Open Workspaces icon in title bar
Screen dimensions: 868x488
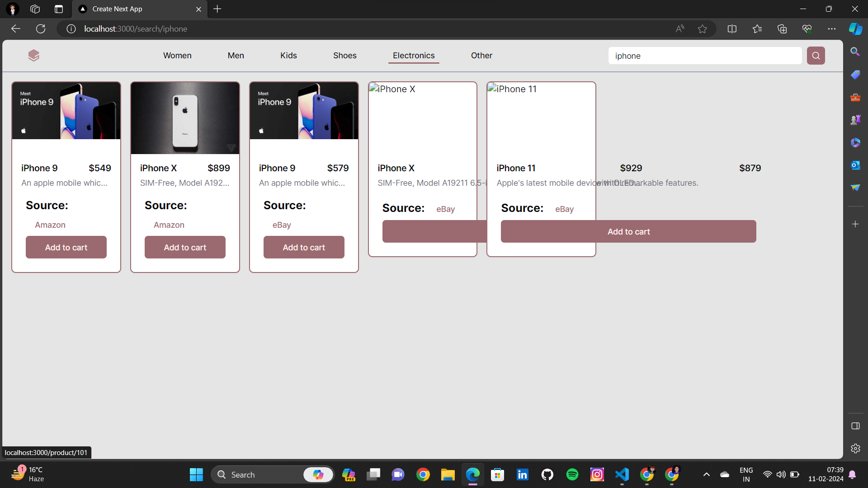[35, 9]
